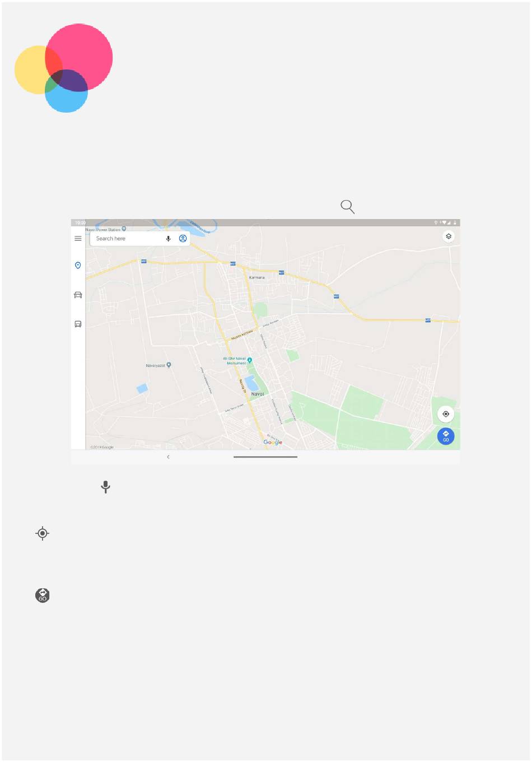
Task: Click the crosshair location icon below the map
Action: [43, 533]
